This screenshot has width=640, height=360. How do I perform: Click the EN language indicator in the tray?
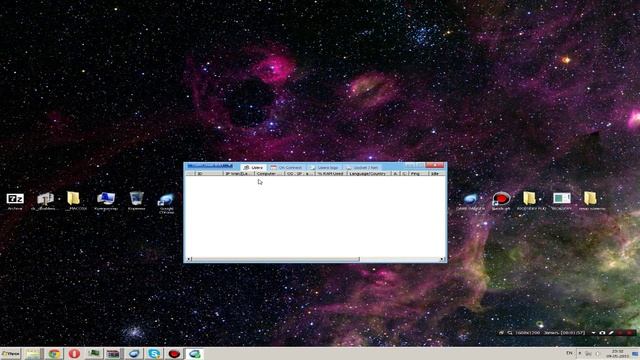pyautogui.click(x=569, y=353)
